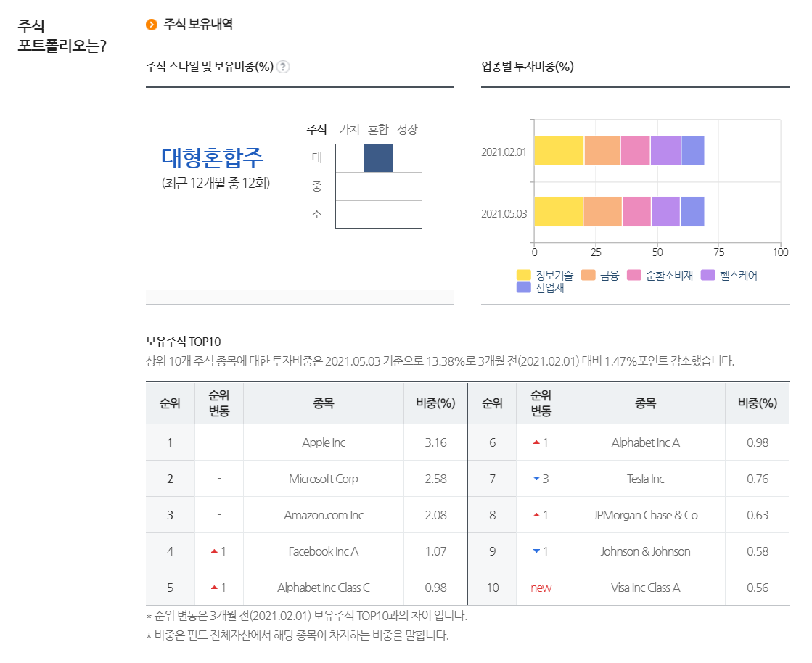
Task: Click the Apple Inc stock name
Action: tap(324, 442)
